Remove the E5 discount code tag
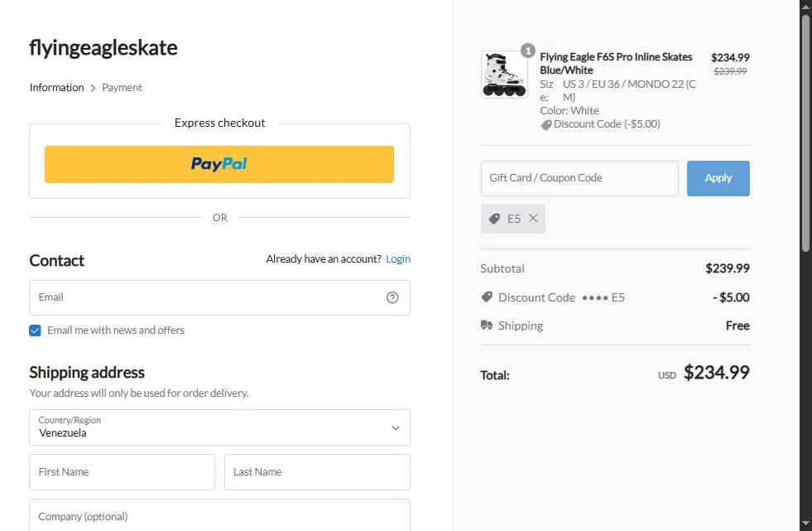812x531 pixels. 533,219
